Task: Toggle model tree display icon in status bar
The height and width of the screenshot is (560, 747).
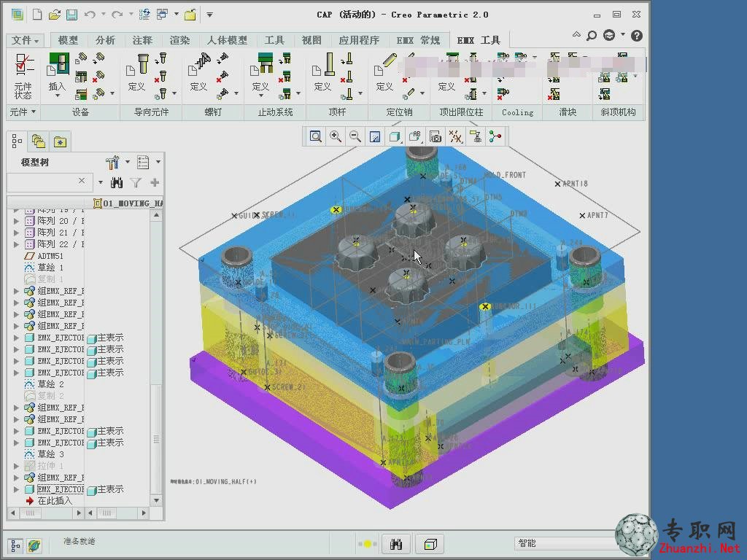Action: click(16, 545)
